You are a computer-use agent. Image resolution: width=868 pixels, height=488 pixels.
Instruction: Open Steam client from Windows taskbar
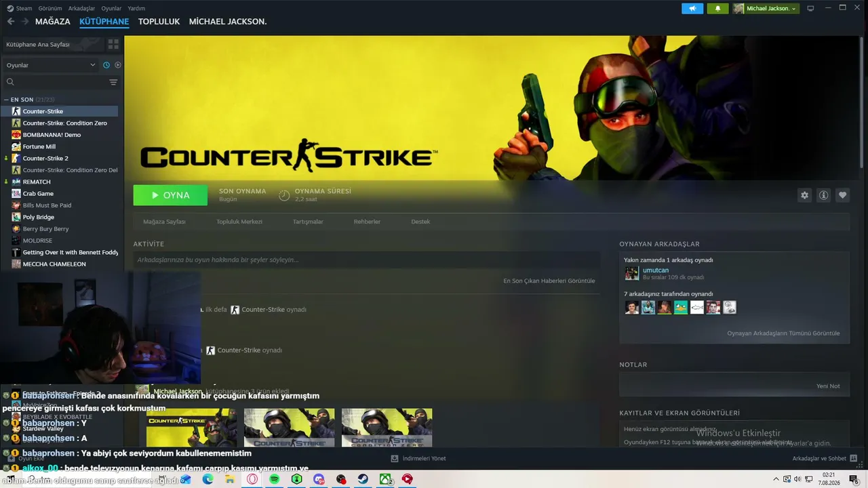(x=363, y=479)
